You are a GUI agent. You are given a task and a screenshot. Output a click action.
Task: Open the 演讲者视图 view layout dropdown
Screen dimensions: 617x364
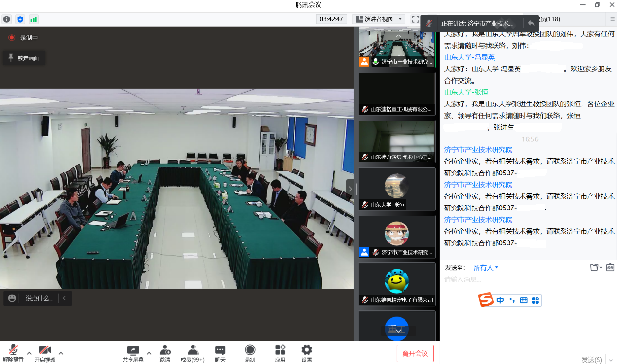(379, 19)
